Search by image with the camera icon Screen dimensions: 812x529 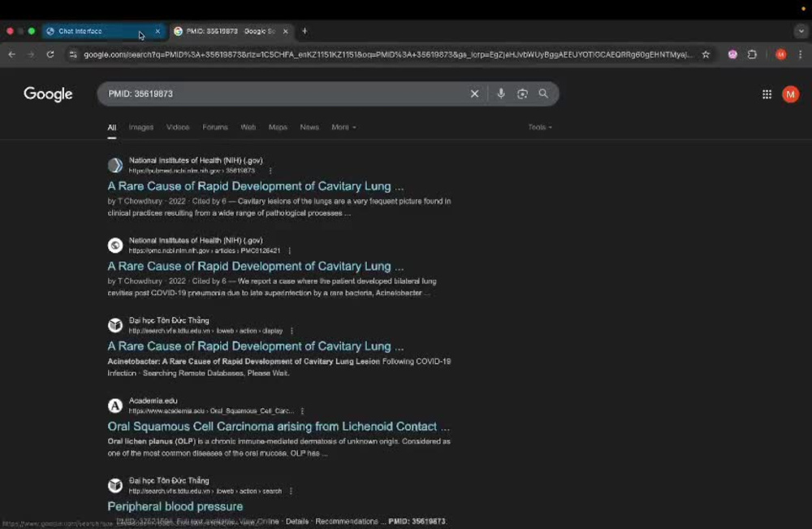coord(522,93)
